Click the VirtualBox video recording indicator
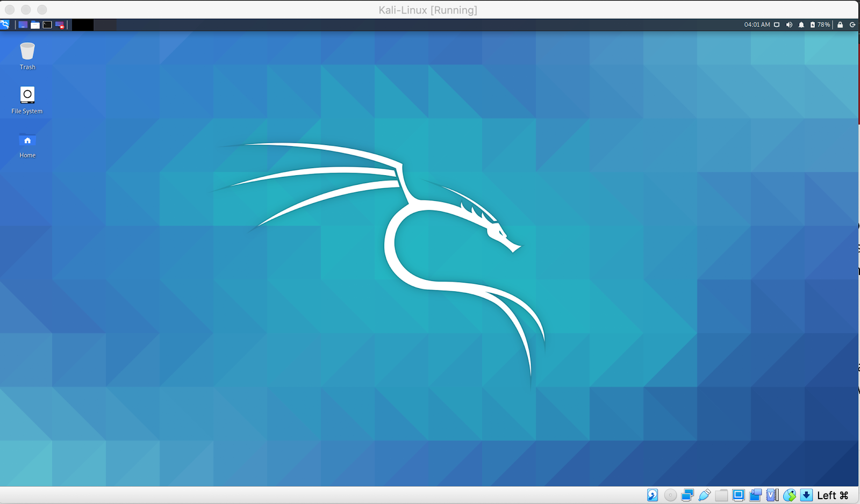860x504 pixels. (x=756, y=495)
